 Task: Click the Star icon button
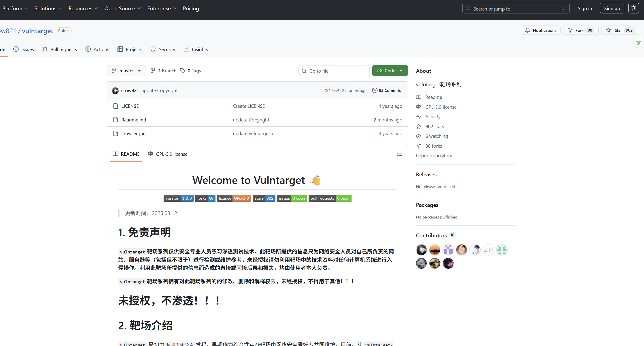608,30
